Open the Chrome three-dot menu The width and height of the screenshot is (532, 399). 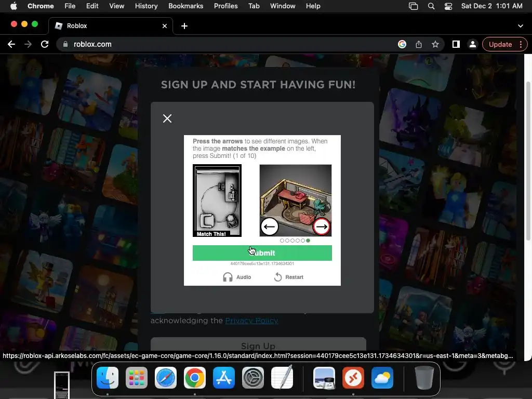(521, 45)
